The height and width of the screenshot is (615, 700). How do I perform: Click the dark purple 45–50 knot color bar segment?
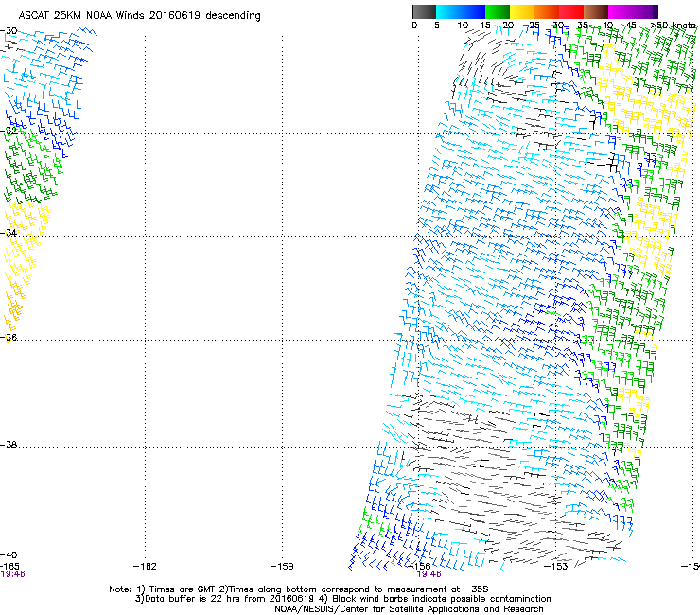pos(645,11)
